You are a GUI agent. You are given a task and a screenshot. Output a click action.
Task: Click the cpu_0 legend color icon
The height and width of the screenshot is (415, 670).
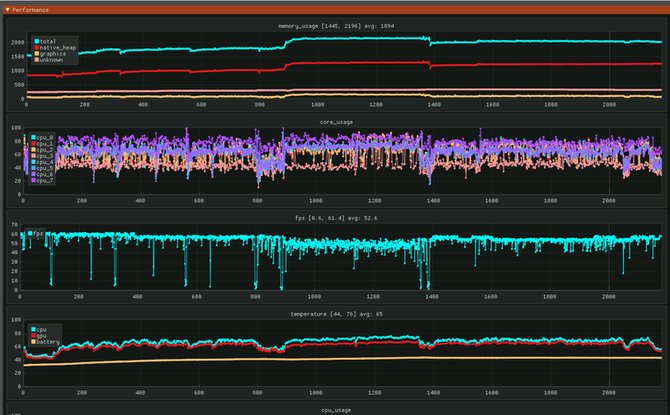point(35,137)
